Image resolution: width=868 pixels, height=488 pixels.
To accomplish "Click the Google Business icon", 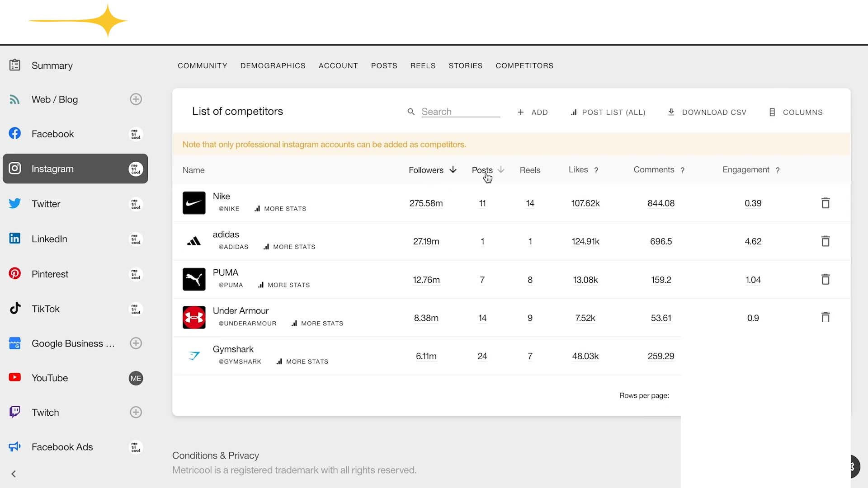I will (x=15, y=343).
